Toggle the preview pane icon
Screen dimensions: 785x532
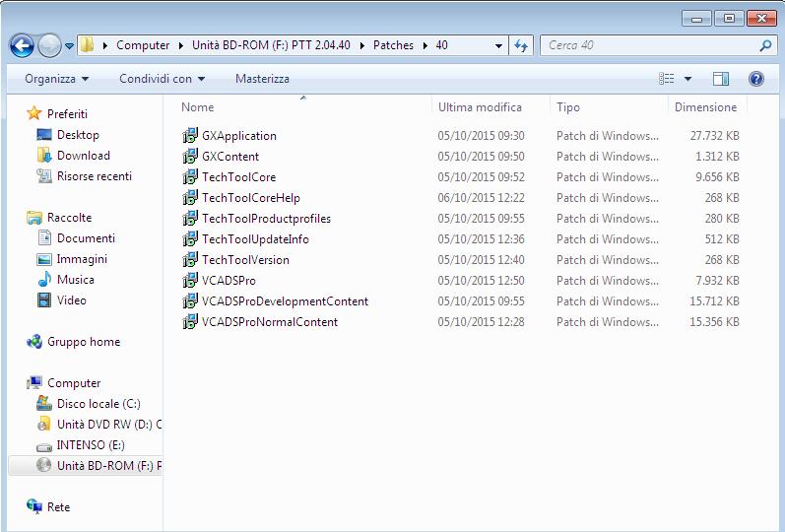click(x=721, y=79)
